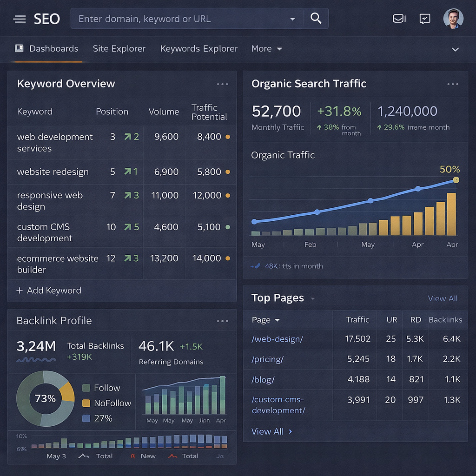Open Organic Search Traffic three-dot menu

click(453, 84)
